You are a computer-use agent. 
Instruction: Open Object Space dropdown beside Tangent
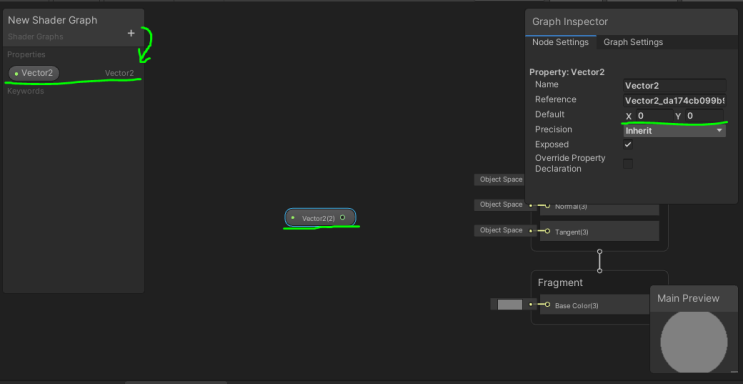point(501,230)
